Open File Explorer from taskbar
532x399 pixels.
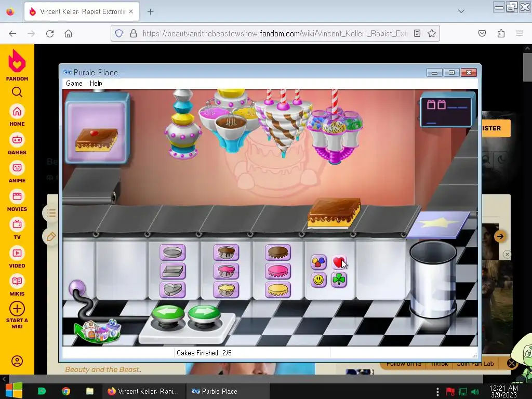pos(89,391)
